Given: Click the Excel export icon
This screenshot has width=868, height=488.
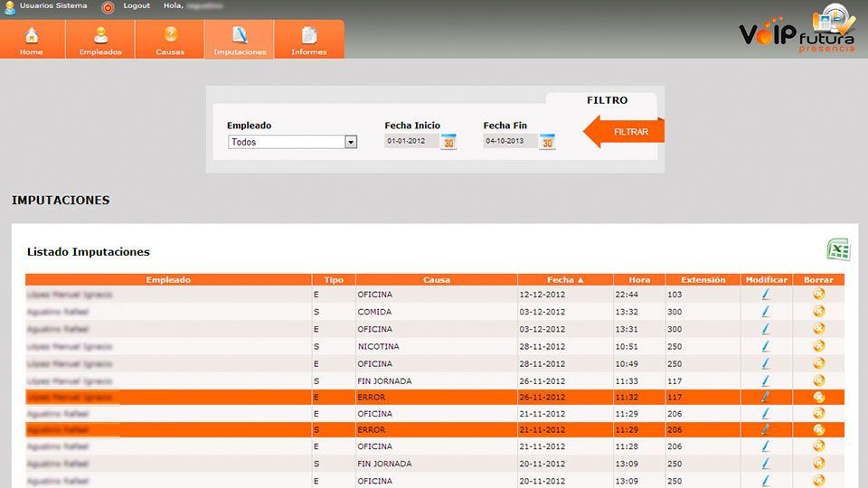Looking at the screenshot, I should click(x=838, y=250).
